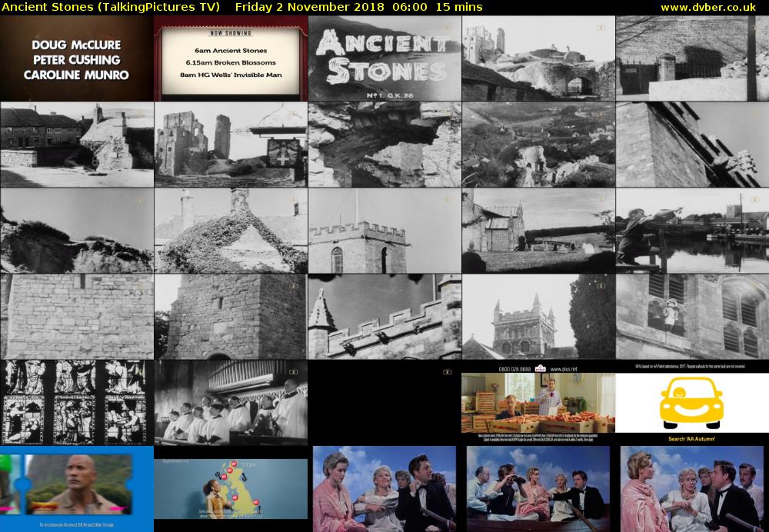Viewport: 769px width, 532px height.
Task: Open the blue movie advert thumbnail
Action: pyautogui.click(x=77, y=488)
